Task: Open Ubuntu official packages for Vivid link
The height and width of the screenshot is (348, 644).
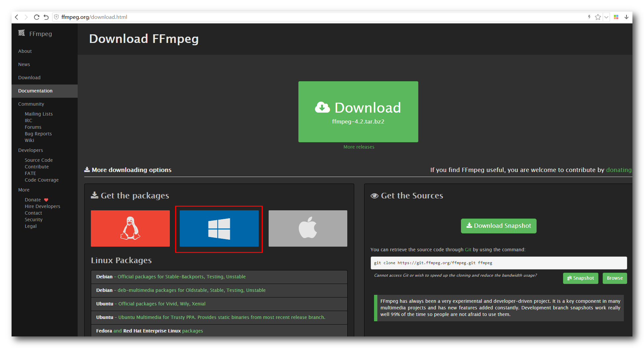Action: click(162, 304)
